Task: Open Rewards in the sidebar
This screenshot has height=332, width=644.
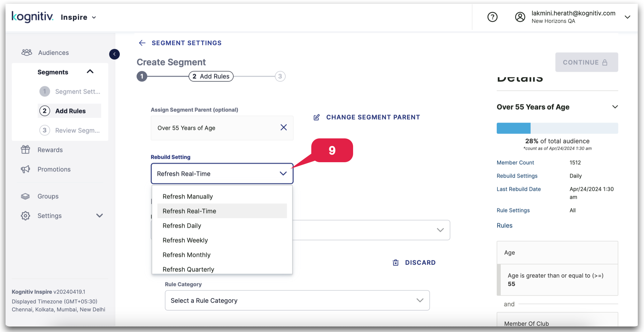Action: click(50, 150)
